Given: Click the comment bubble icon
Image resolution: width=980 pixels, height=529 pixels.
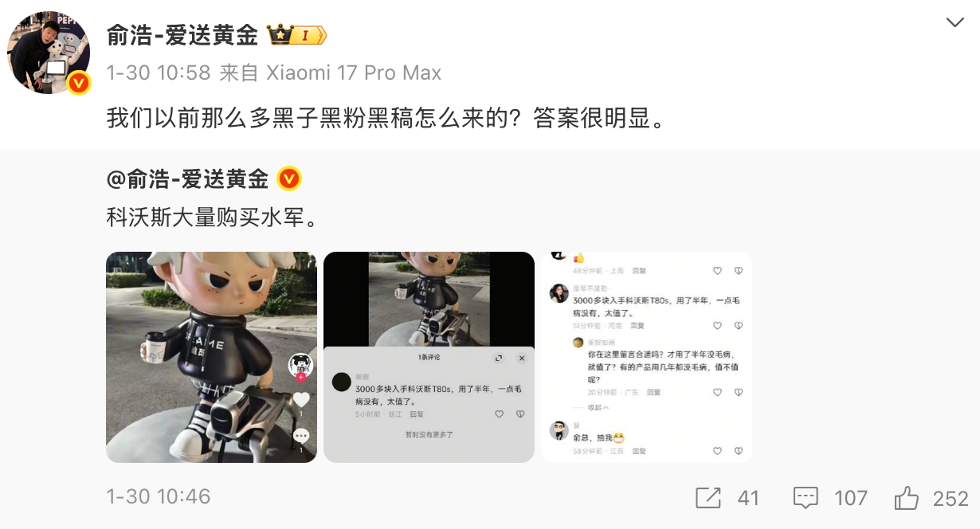Looking at the screenshot, I should [x=806, y=499].
